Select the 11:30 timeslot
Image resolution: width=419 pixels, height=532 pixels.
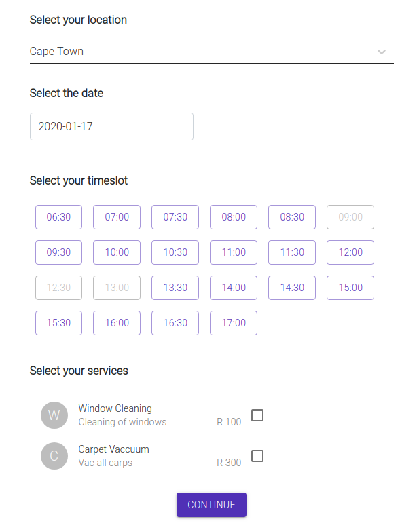coord(292,252)
